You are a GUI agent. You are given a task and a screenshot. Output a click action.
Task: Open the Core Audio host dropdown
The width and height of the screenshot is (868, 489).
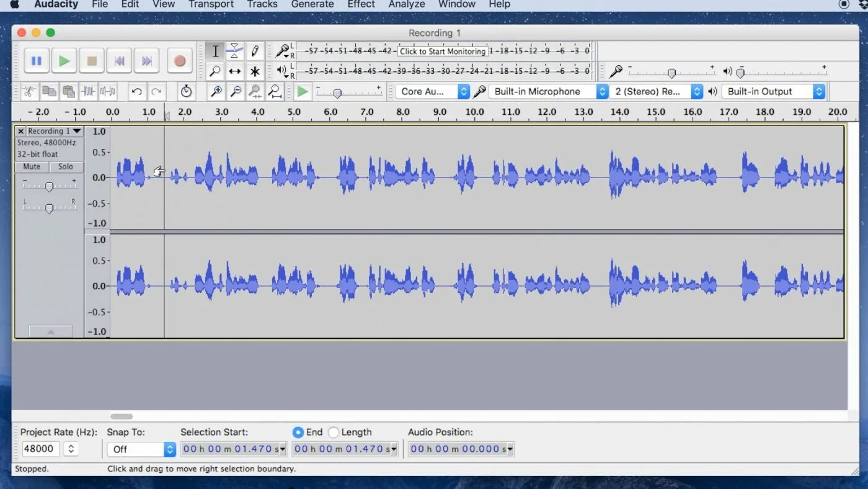point(433,91)
